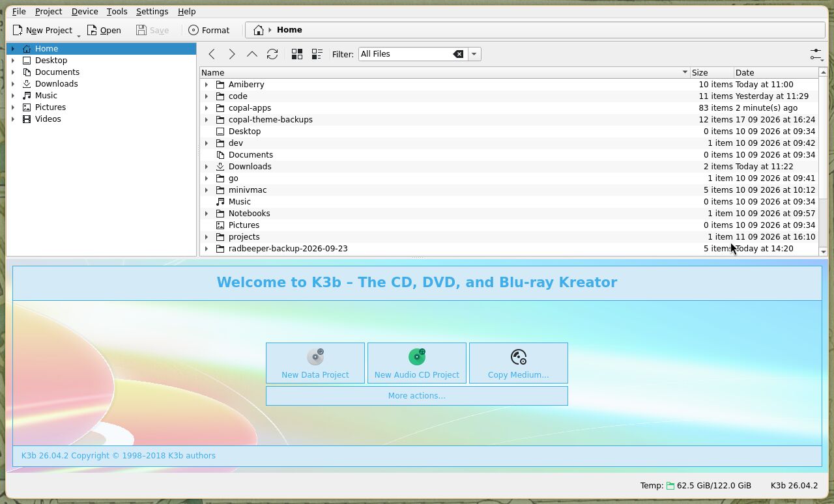Reload the file browser view
Viewport: 834px width, 504px height.
pyautogui.click(x=272, y=54)
